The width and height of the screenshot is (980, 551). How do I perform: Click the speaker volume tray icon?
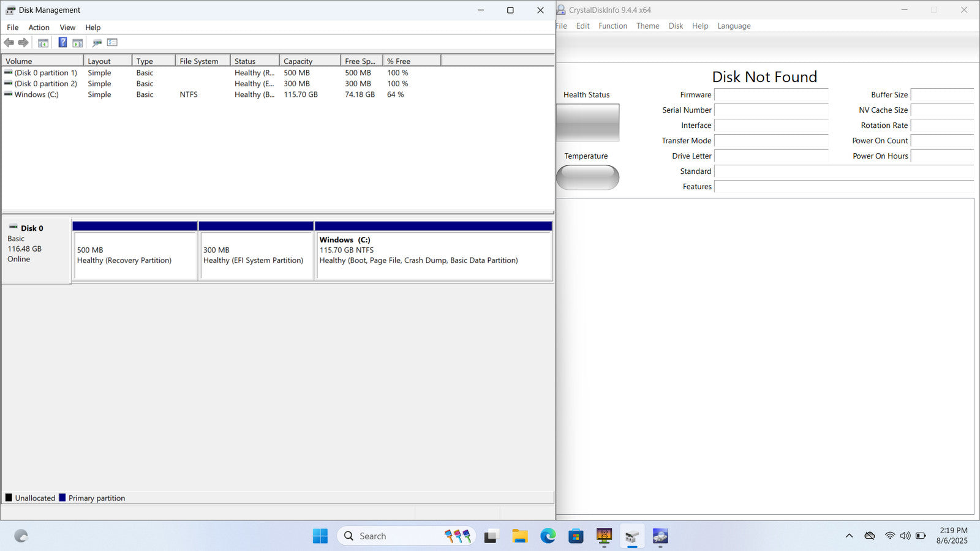[x=905, y=536]
